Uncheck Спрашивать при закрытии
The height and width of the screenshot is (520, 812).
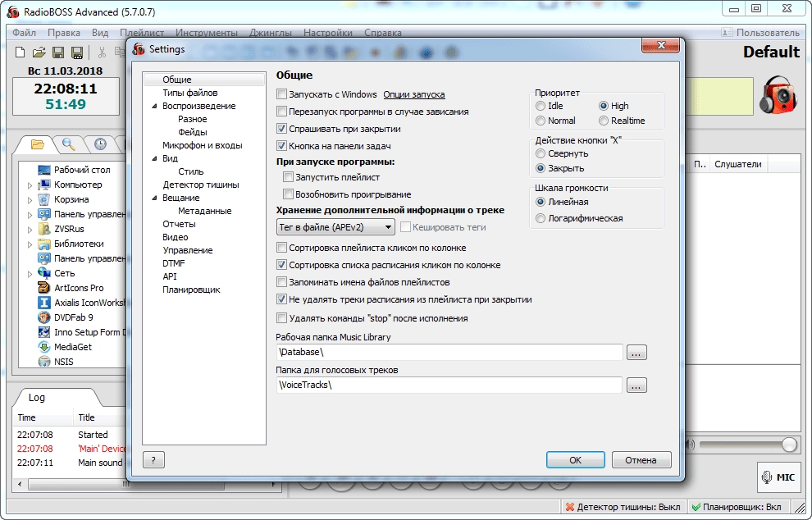click(281, 129)
